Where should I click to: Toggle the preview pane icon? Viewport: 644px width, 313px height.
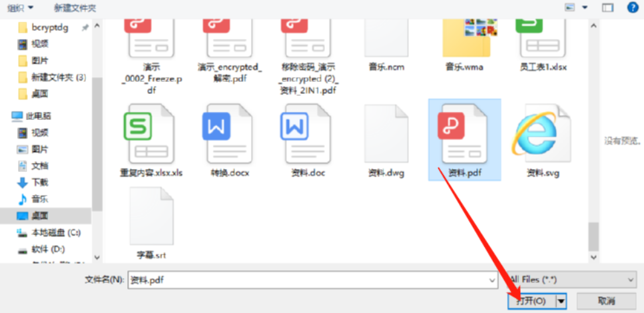pyautogui.click(x=607, y=7)
